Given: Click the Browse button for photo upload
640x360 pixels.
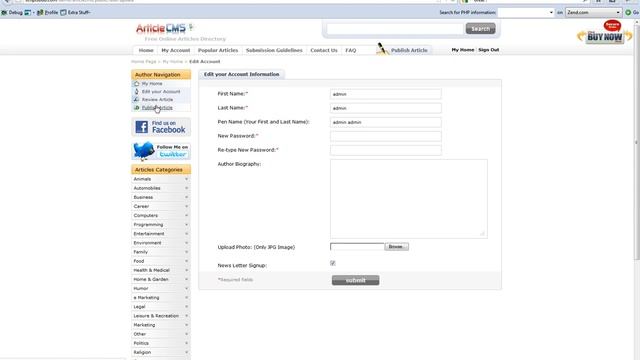Looking at the screenshot, I should click(x=396, y=247).
